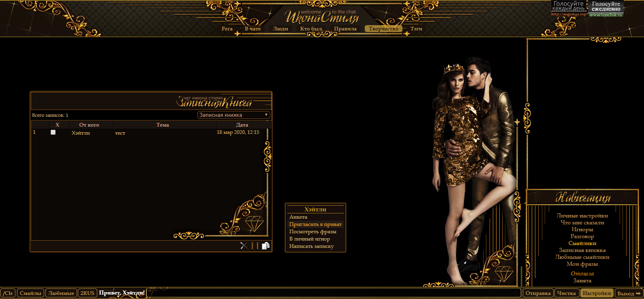The height and width of the screenshot is (299, 644).
Task: Click the Отправка button
Action: (538, 293)
